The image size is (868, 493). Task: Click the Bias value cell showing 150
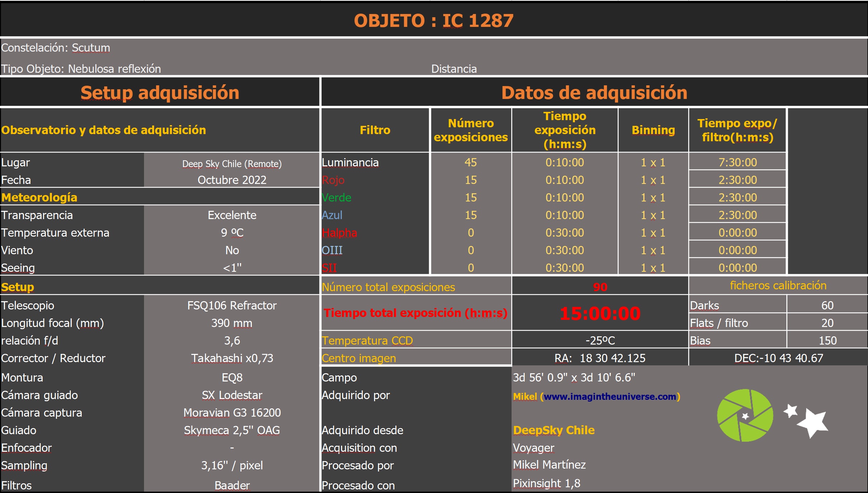click(827, 340)
